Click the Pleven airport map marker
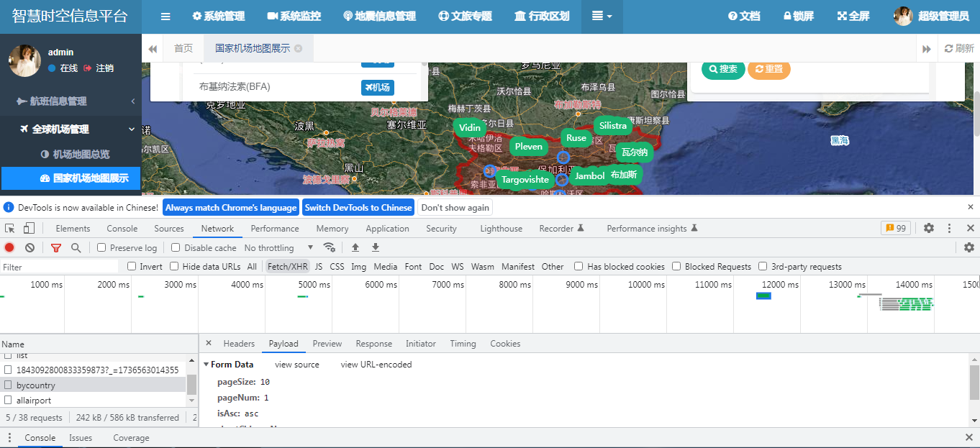This screenshot has height=448, width=980. (528, 146)
